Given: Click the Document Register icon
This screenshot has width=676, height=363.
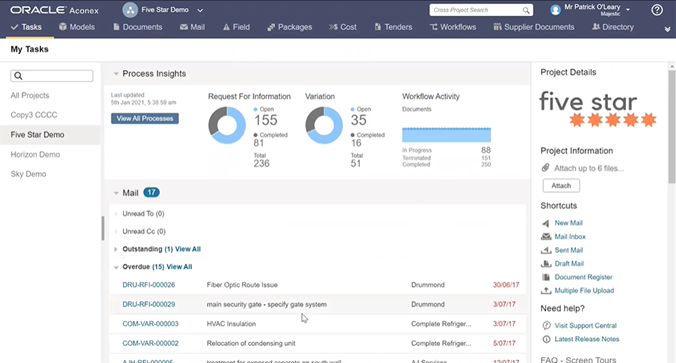Looking at the screenshot, I should pos(546,277).
